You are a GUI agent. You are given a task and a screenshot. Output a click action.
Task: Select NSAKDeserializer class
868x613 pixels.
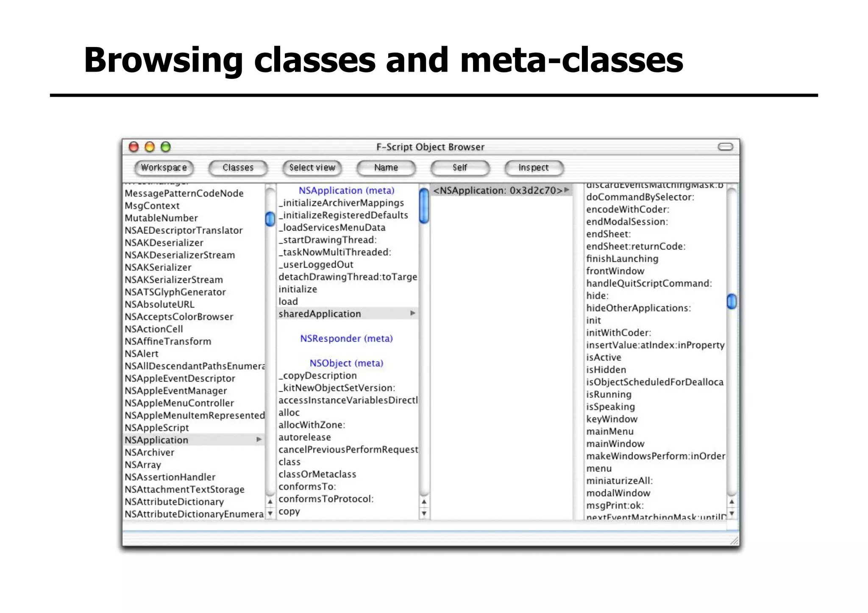click(164, 242)
